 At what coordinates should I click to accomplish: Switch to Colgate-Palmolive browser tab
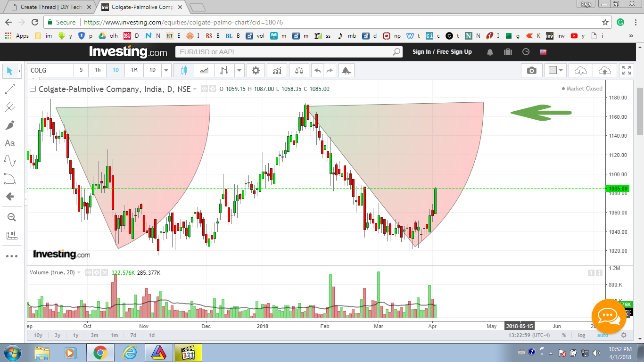click(x=142, y=8)
